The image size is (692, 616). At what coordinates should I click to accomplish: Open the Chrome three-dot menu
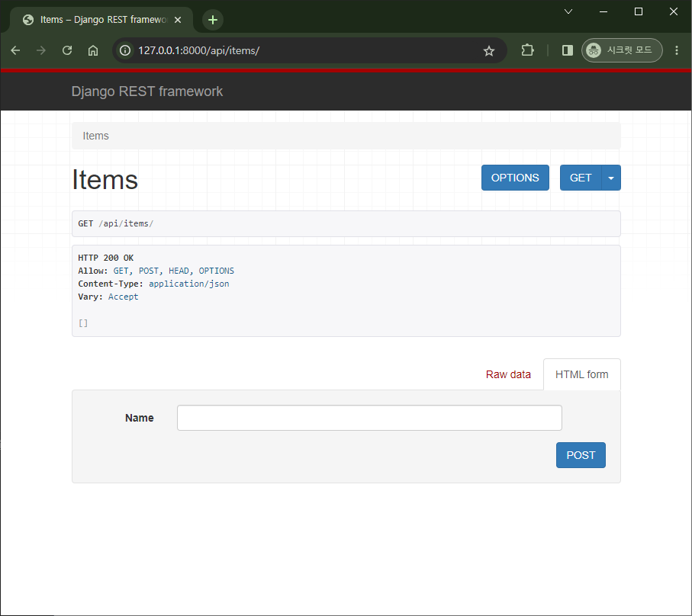pyautogui.click(x=677, y=50)
